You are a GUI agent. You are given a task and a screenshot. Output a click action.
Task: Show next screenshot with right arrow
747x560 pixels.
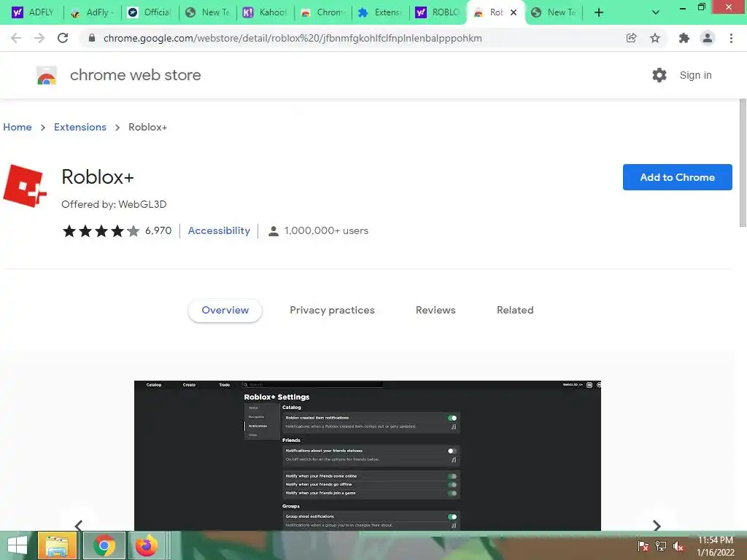coord(657,525)
